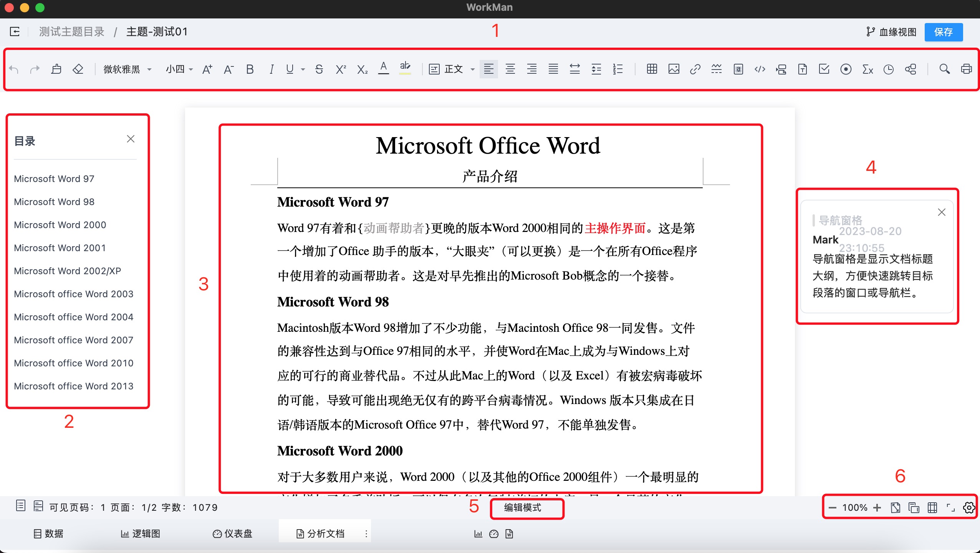980x553 pixels.
Task: Toggle strikethrough formatting
Action: (319, 69)
